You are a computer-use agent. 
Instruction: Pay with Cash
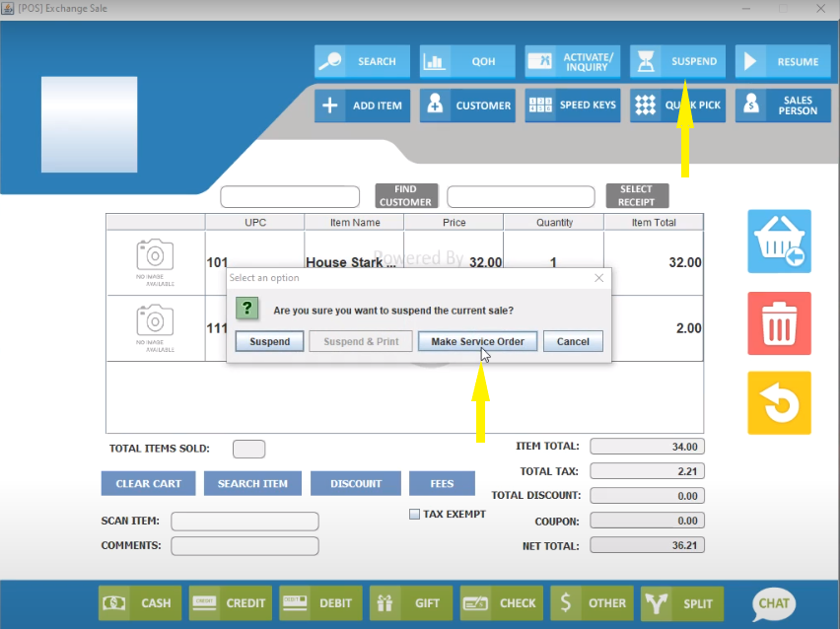[140, 603]
